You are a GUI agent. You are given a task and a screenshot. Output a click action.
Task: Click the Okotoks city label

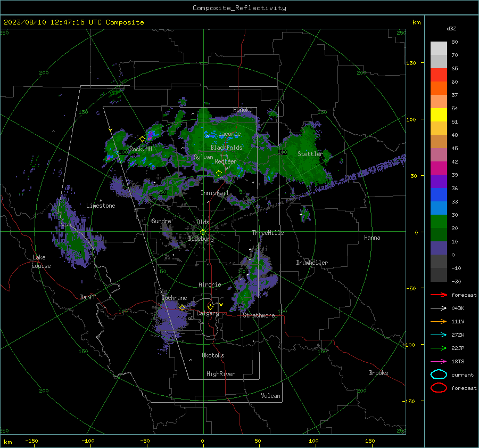pyautogui.click(x=213, y=355)
